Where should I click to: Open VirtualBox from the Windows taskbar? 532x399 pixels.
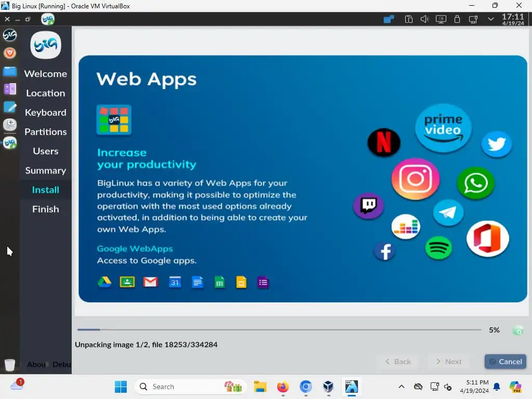[328, 387]
